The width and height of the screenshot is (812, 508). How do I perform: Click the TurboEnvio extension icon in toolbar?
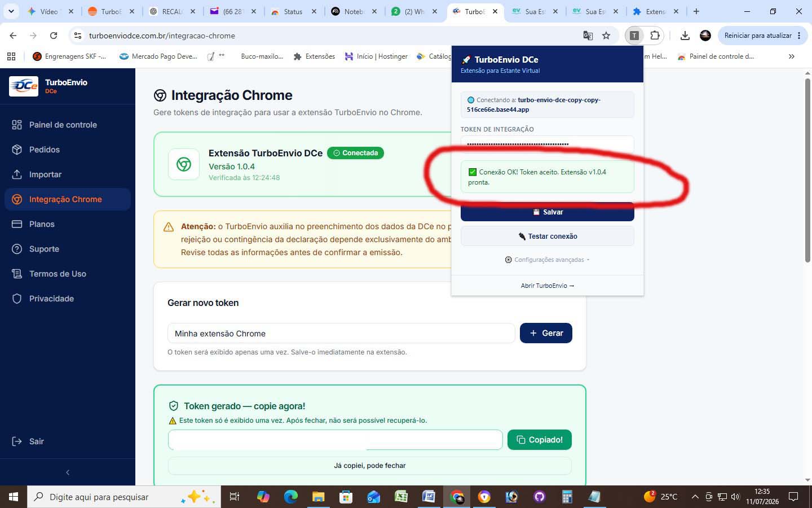coord(634,36)
